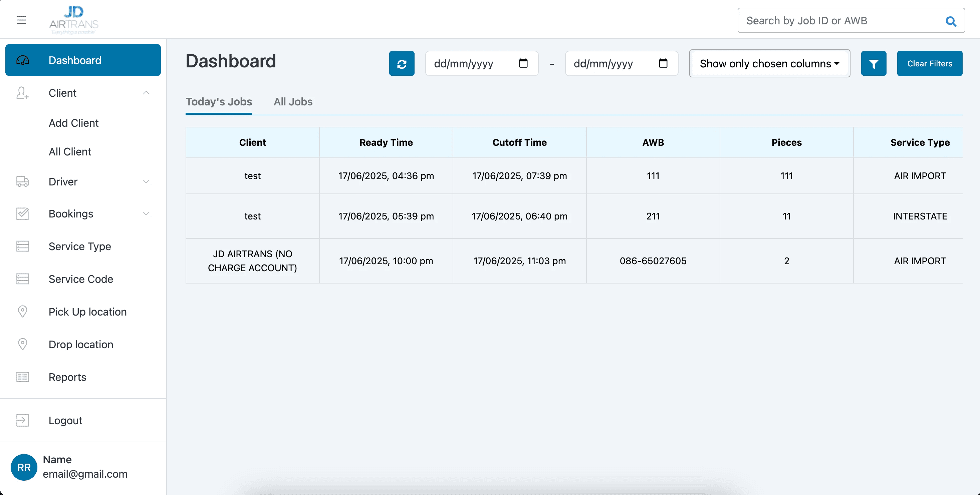Open the Reports menu item

[67, 377]
